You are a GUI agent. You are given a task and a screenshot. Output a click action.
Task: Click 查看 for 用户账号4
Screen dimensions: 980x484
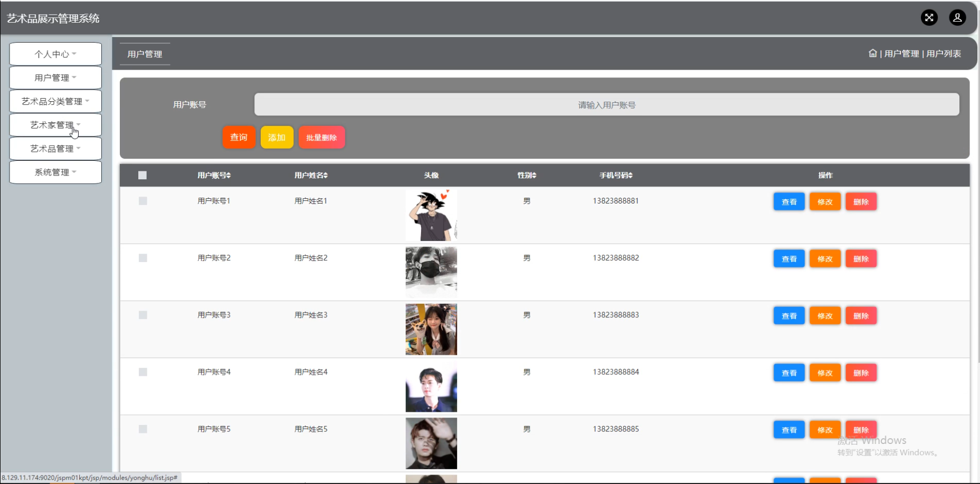(x=789, y=372)
